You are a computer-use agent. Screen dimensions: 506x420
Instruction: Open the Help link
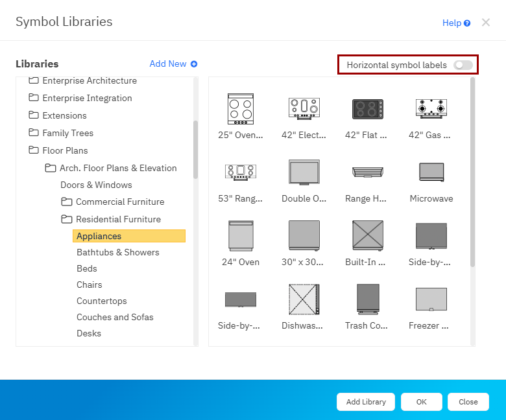tap(455, 23)
